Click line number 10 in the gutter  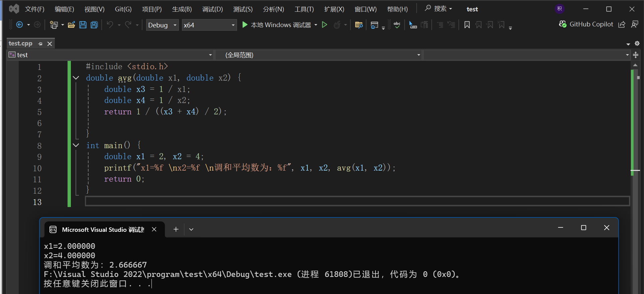[x=37, y=168]
